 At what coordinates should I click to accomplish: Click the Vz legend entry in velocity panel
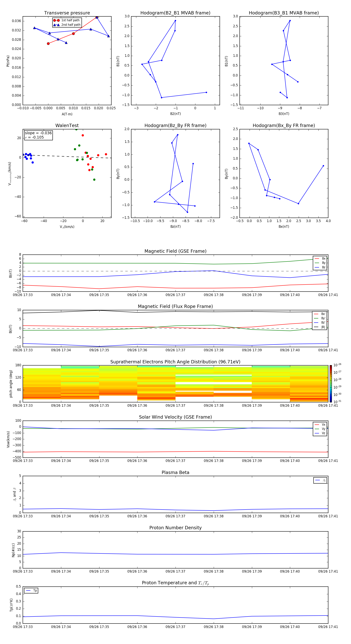coord(320,433)
